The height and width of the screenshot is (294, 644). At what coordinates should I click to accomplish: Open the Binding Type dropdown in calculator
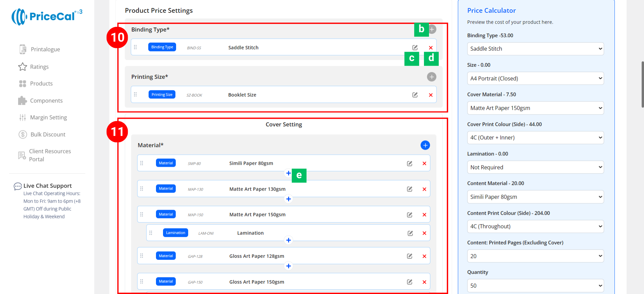coord(535,49)
